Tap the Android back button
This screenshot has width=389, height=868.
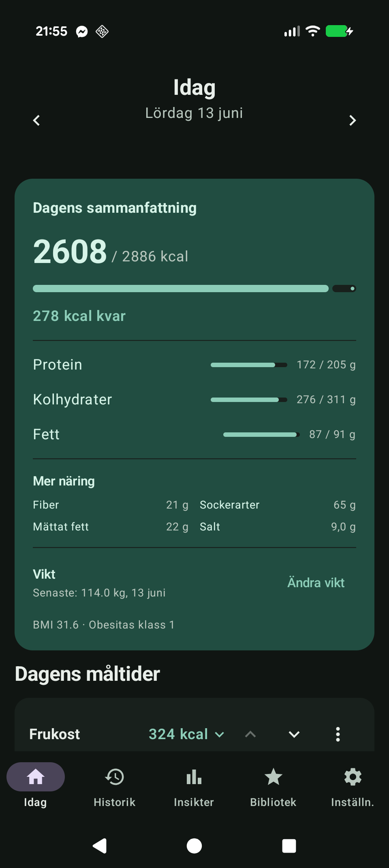[100, 846]
